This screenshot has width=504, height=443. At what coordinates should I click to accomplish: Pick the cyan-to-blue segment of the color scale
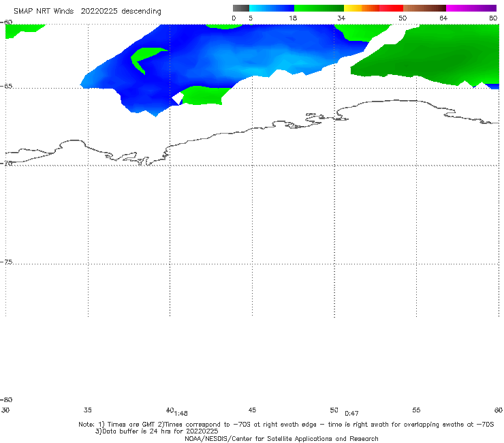click(272, 8)
